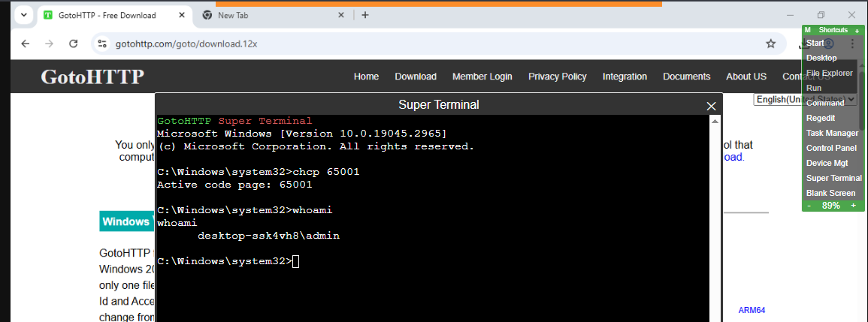868x322 pixels.
Task: Increase zoom with plus beside 89%
Action: 853,205
